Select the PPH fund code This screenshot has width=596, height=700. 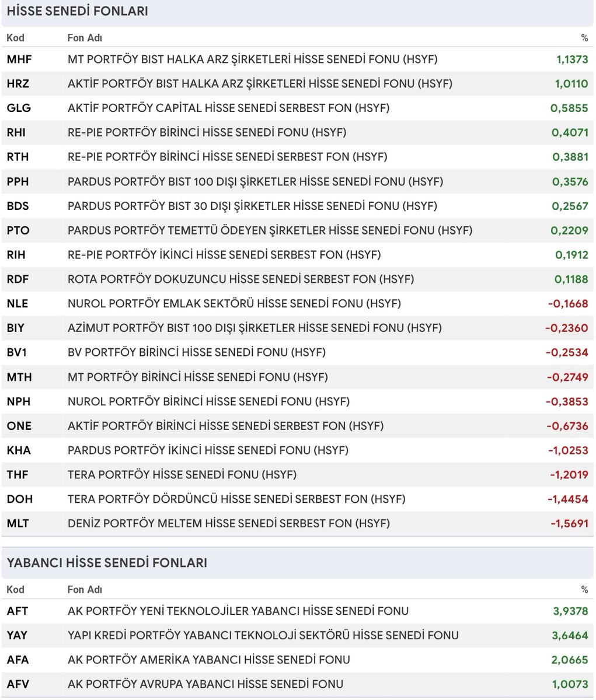(x=18, y=182)
